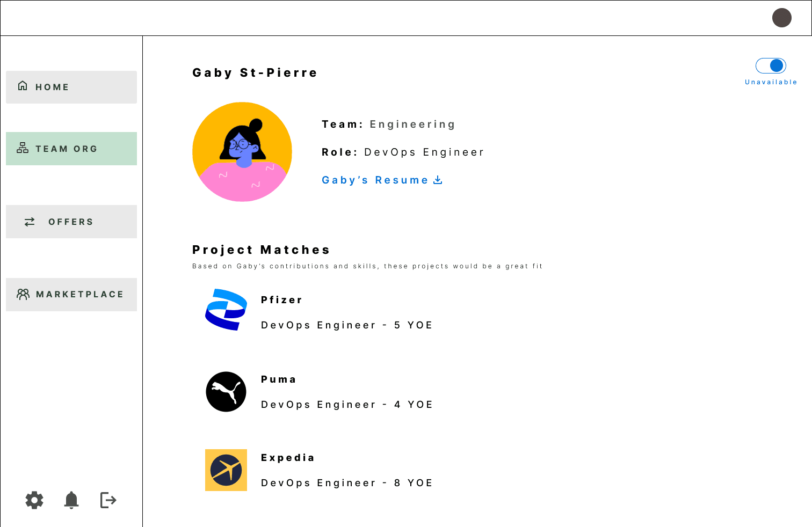Click the logout icon in the sidebar
Screen dimensions: 812x527
(x=108, y=500)
